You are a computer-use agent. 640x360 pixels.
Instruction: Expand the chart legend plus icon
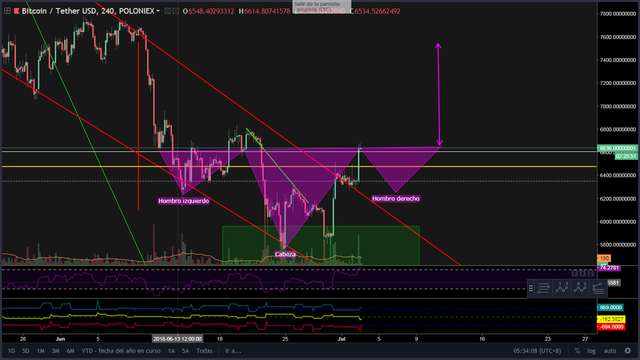[7, 11]
